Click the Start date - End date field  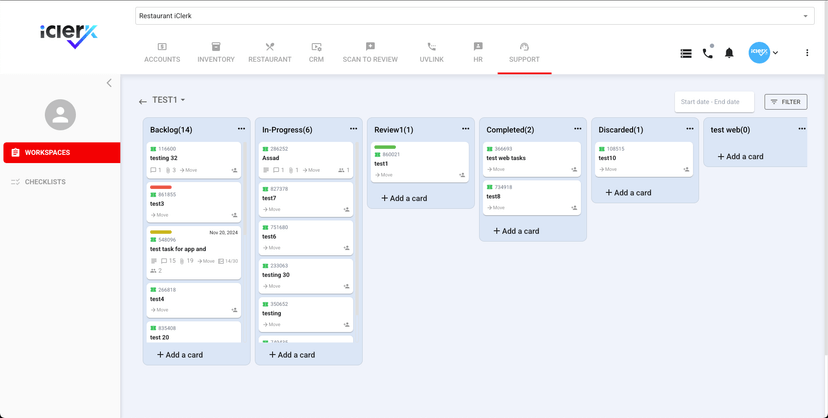pyautogui.click(x=714, y=101)
